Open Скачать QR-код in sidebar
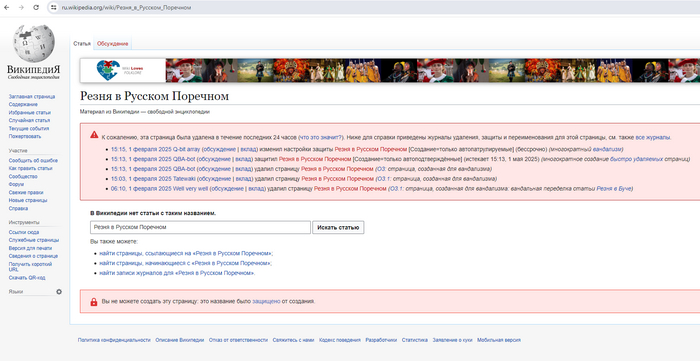Image resolution: width=700 pixels, height=361 pixels. 27,278
